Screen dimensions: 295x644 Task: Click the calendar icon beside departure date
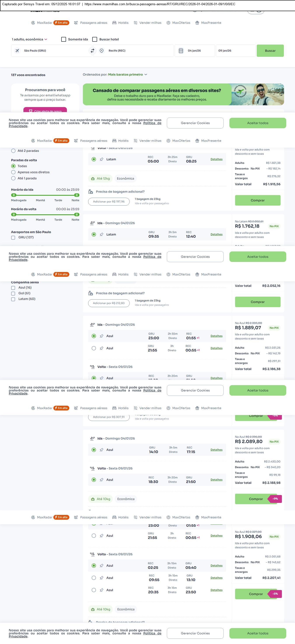181,51
